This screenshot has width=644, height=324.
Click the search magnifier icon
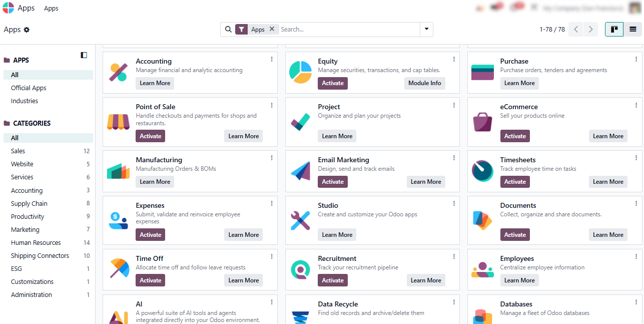click(x=228, y=30)
